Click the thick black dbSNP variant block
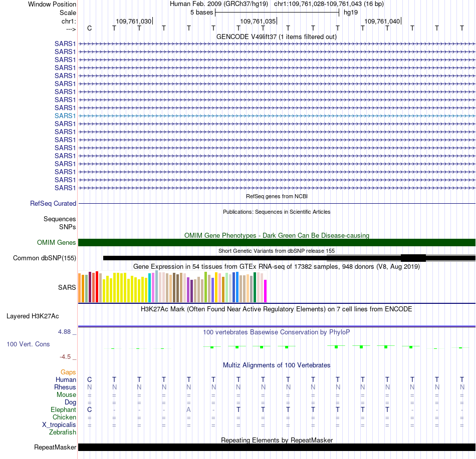Viewport: 476px width, 459px height. coord(413,258)
